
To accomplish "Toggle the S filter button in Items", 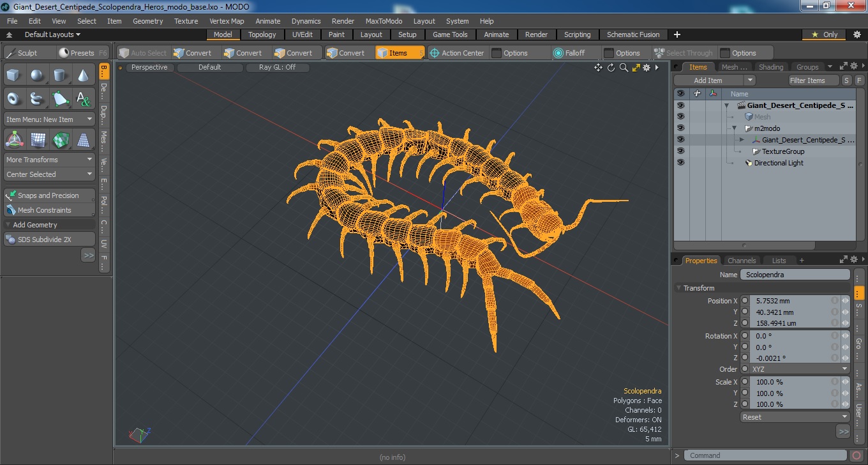I will [846, 80].
